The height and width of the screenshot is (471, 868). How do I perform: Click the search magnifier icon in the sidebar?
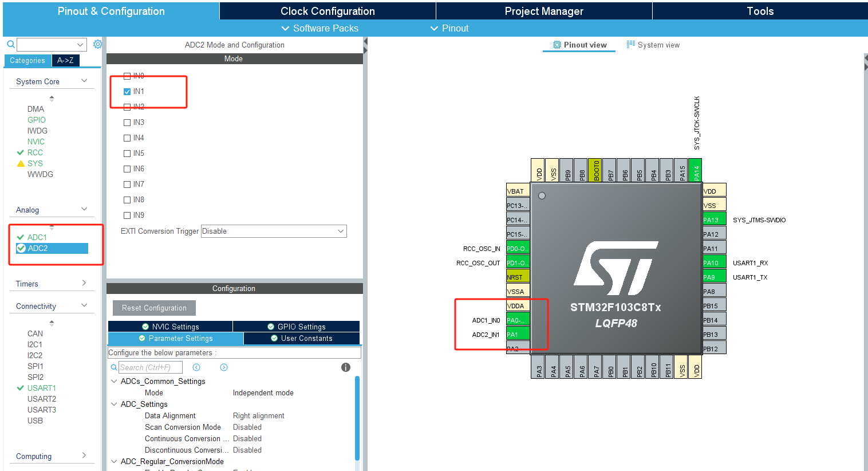coord(10,44)
